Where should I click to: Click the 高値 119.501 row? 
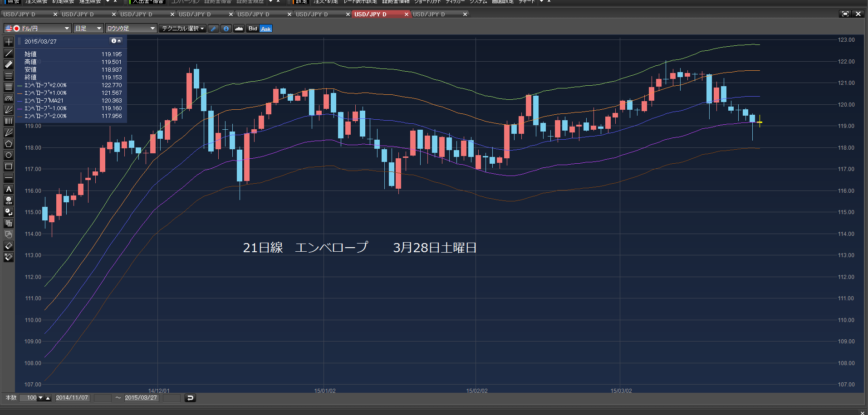73,62
